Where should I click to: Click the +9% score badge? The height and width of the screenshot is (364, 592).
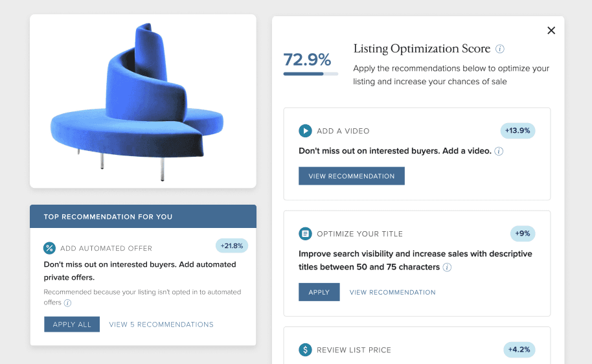(523, 234)
